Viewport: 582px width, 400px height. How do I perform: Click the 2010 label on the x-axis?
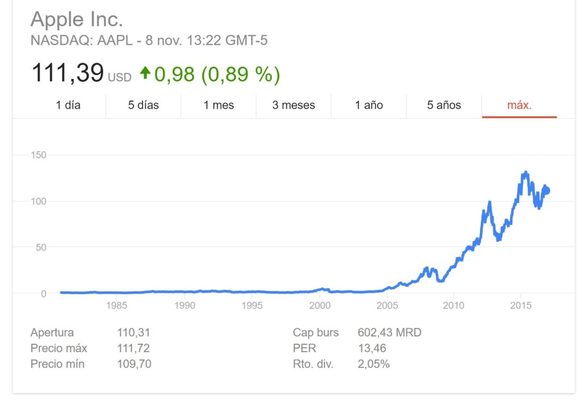(x=453, y=305)
